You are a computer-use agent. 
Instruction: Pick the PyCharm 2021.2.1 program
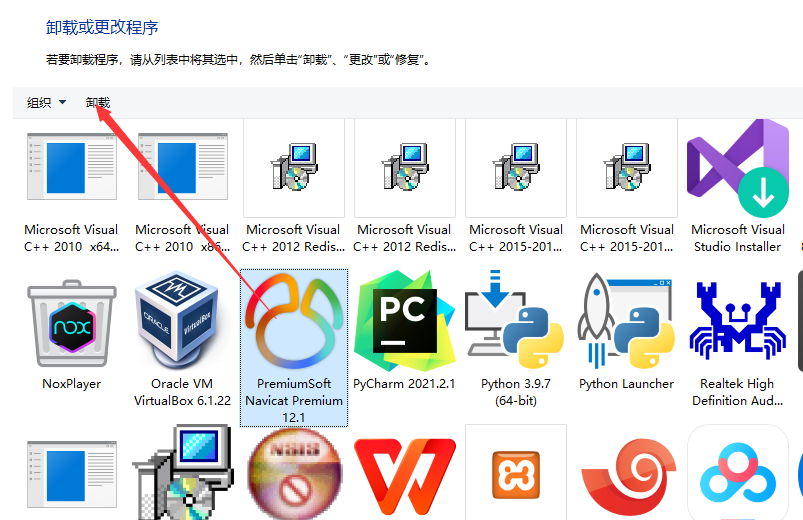click(x=405, y=330)
